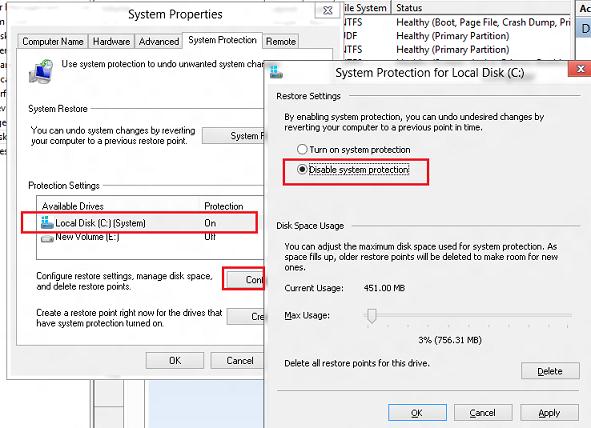Select Turn on system protection option
This screenshot has width=591, height=428.
click(302, 150)
